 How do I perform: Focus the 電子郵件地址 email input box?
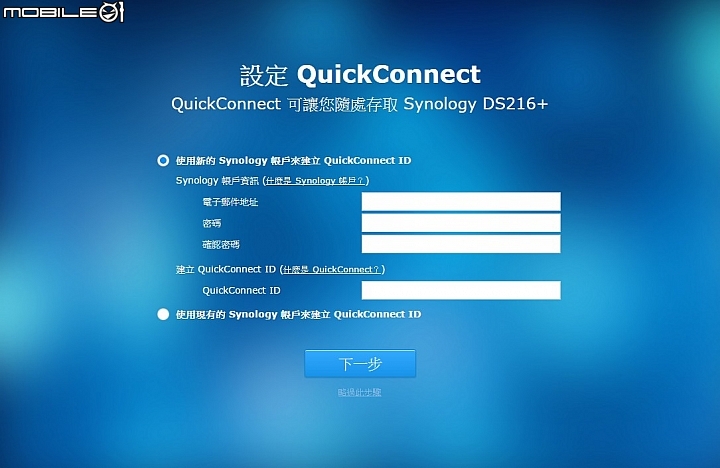(461, 202)
